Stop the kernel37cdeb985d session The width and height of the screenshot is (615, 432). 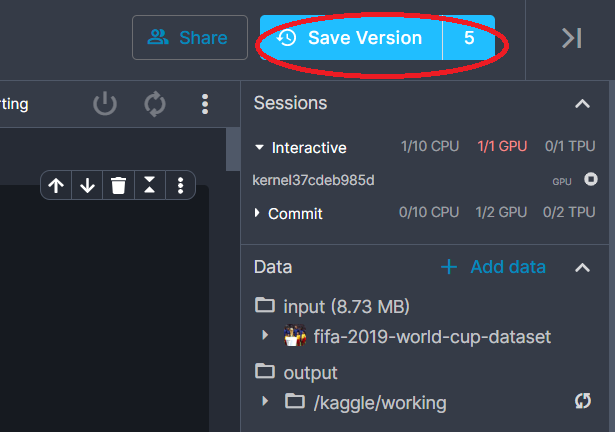coord(591,179)
